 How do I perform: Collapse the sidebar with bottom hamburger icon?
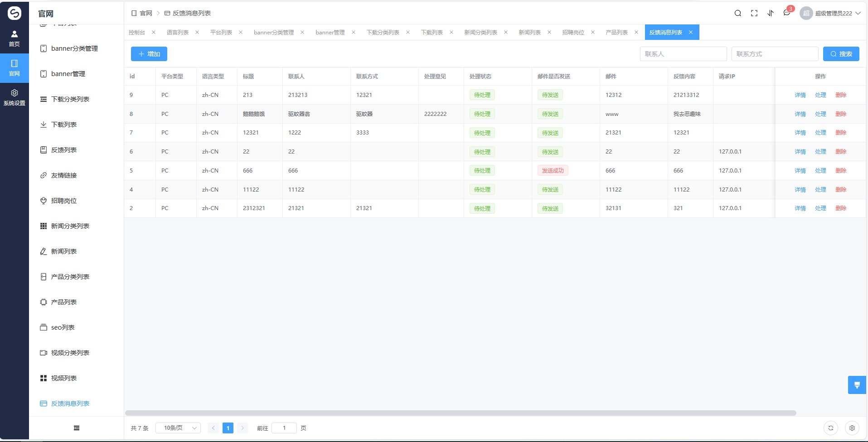[x=77, y=428]
